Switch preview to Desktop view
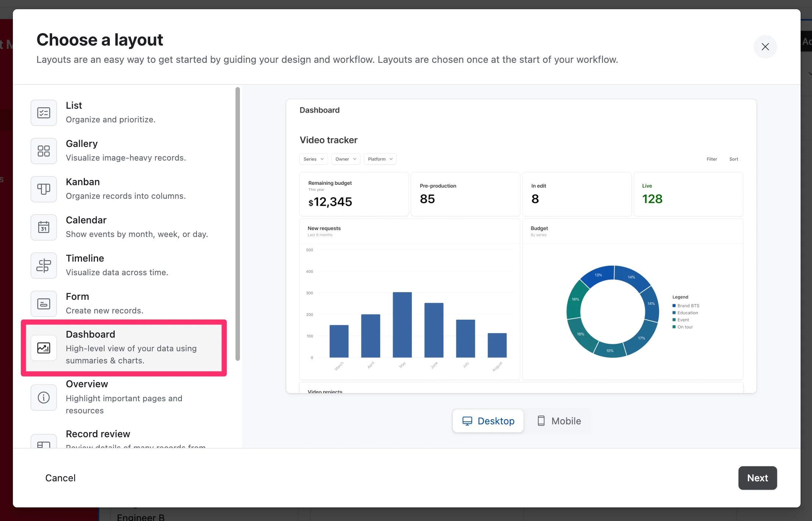Viewport: 812px width, 521px height. coord(488,421)
